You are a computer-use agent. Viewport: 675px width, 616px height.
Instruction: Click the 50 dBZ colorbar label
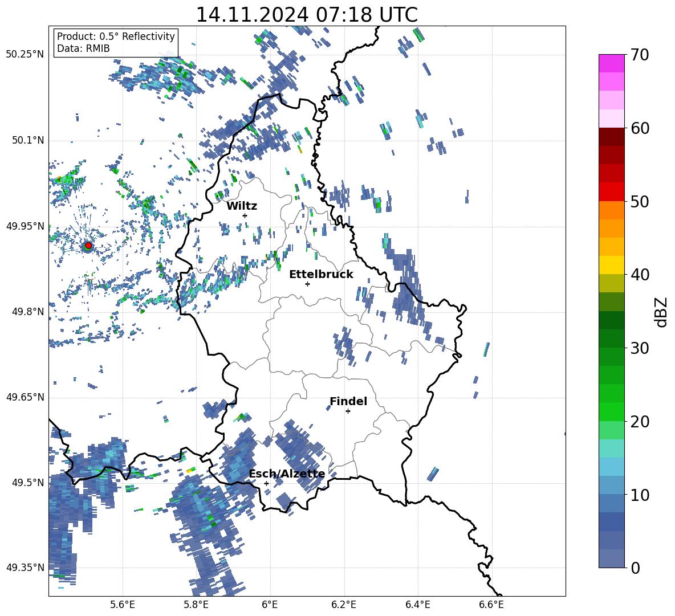pyautogui.click(x=640, y=201)
